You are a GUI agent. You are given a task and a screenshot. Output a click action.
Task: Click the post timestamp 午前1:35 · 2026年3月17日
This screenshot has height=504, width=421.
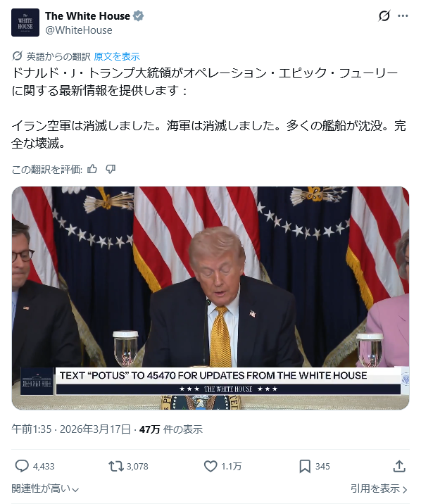coord(71,429)
